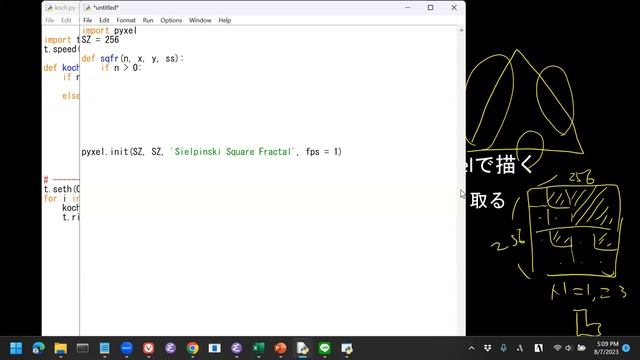This screenshot has width=640, height=360.
Task: Click the editor scrollbar up arrow
Action: tap(461, 30)
